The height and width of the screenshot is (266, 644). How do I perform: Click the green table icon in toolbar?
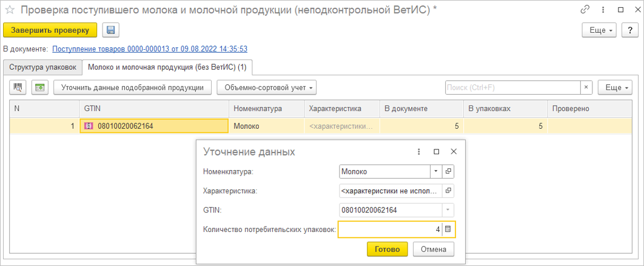click(40, 87)
